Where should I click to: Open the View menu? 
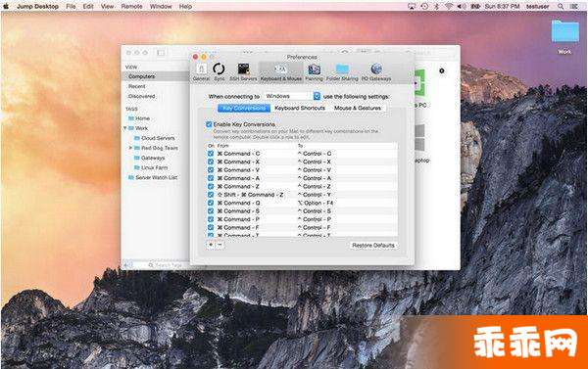(x=107, y=7)
